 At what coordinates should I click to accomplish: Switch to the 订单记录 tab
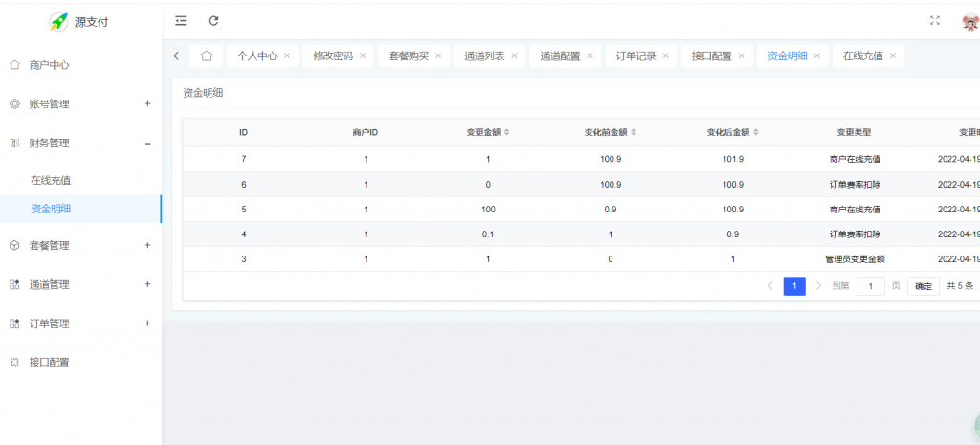635,56
